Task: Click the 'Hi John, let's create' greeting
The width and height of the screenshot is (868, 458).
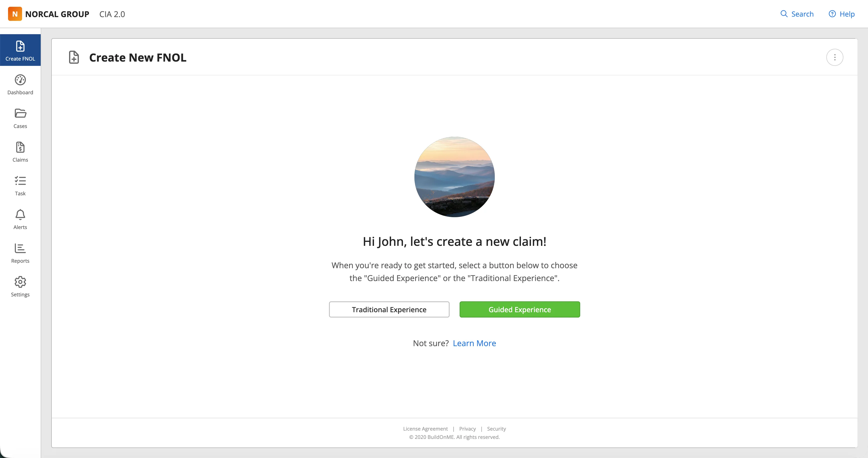Action: (x=454, y=242)
